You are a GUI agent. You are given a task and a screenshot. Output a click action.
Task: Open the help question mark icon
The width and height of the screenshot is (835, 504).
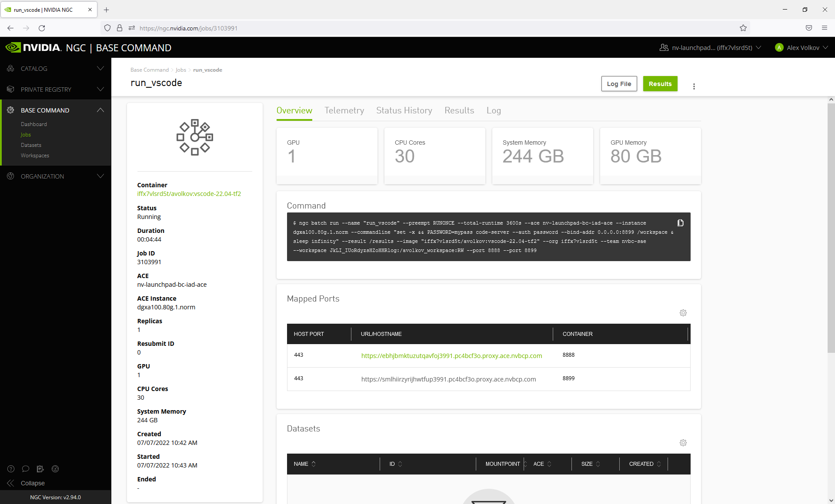click(11, 469)
